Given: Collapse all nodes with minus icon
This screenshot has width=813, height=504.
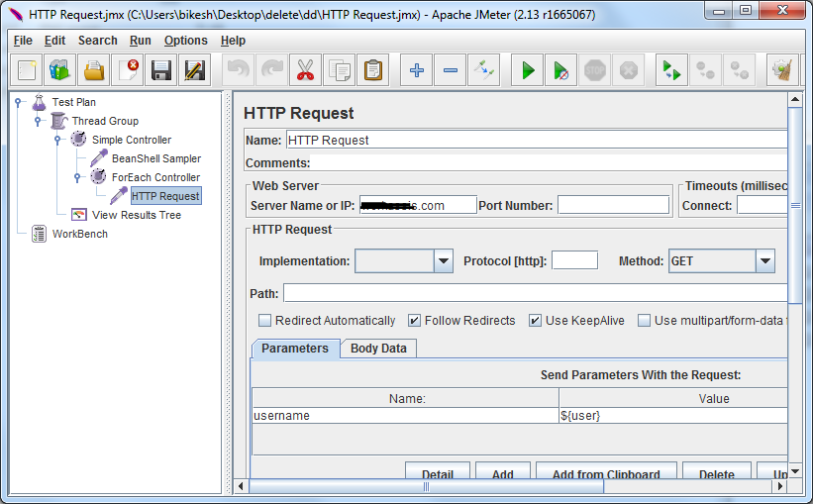Looking at the screenshot, I should point(450,70).
